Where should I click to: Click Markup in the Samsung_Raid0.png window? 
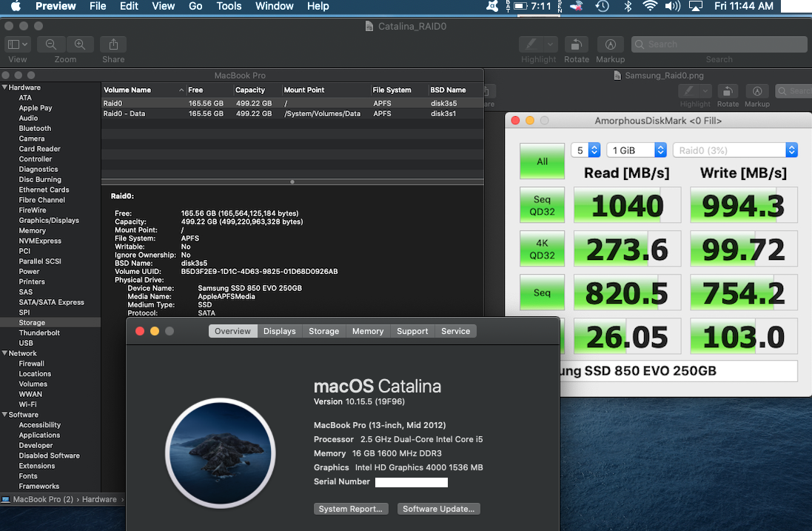point(757,91)
